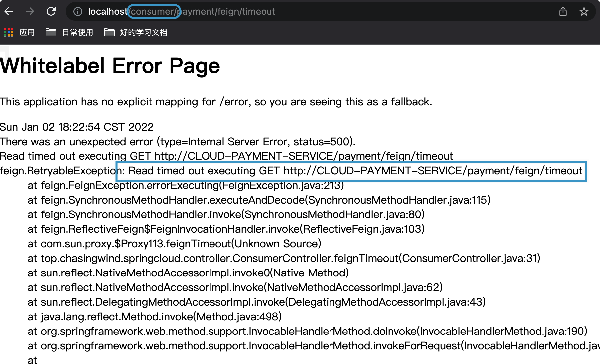Open the 应用 apps grid shortcut
Screen dimensions: 600x364
pyautogui.click(x=20, y=32)
